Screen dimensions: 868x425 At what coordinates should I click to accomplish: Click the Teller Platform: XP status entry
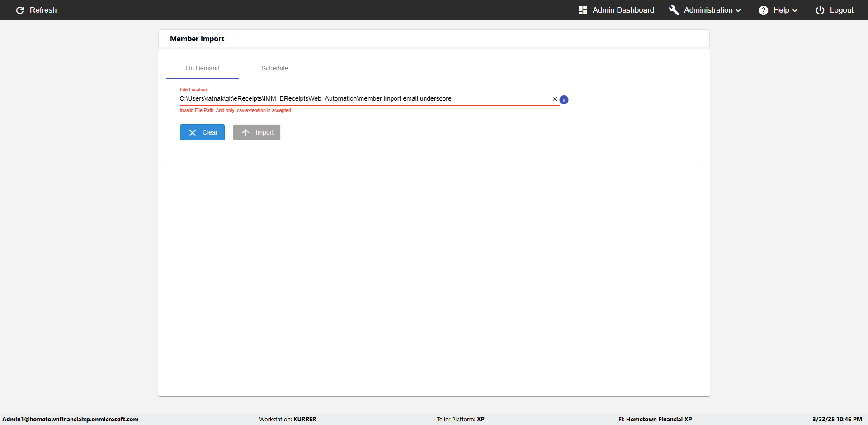(461, 419)
